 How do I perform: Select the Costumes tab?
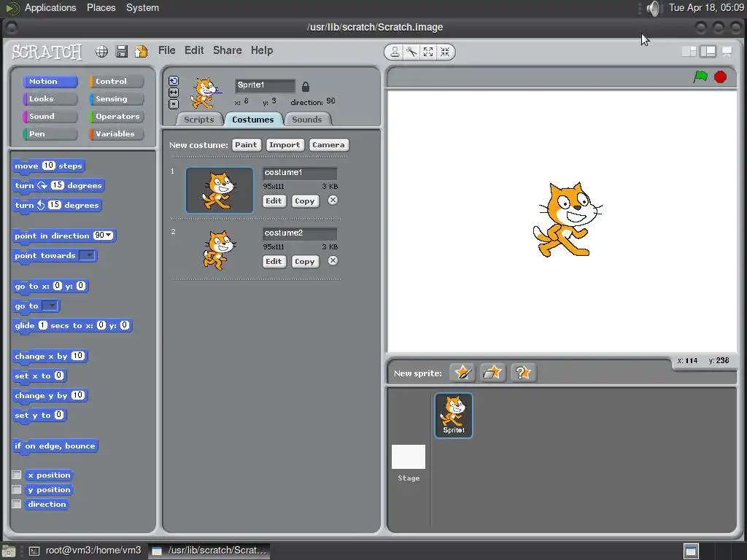click(253, 120)
